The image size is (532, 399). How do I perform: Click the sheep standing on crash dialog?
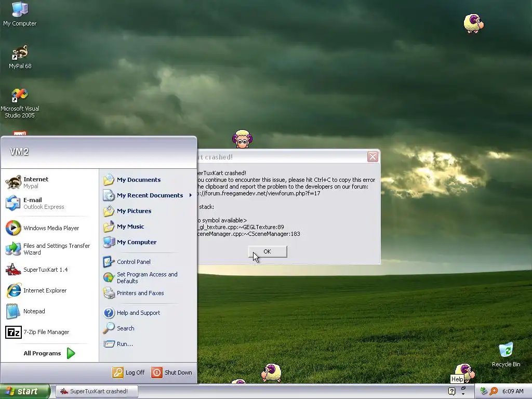(x=242, y=139)
